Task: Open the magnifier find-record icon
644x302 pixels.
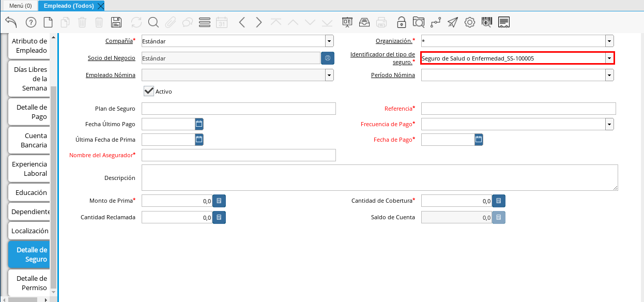Action: [154, 22]
